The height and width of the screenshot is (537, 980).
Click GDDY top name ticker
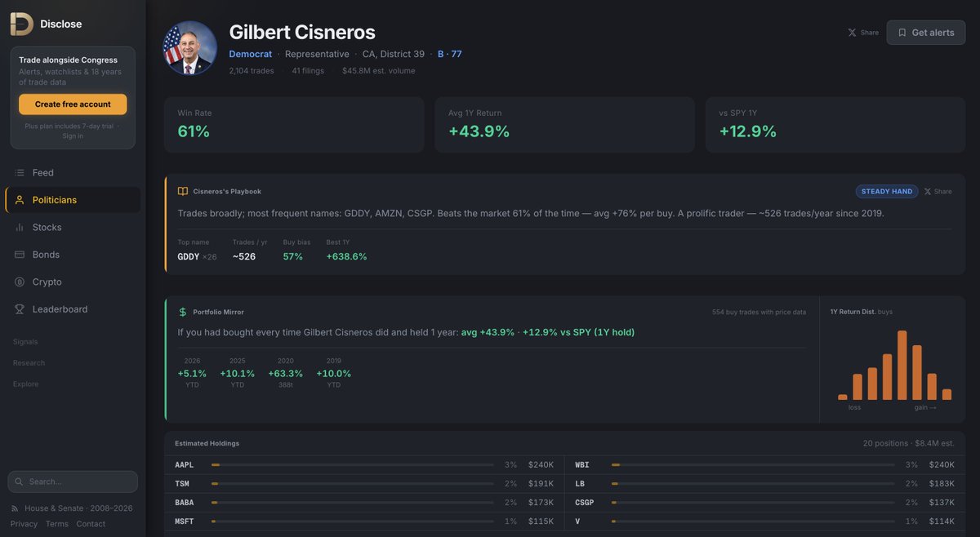pos(189,256)
